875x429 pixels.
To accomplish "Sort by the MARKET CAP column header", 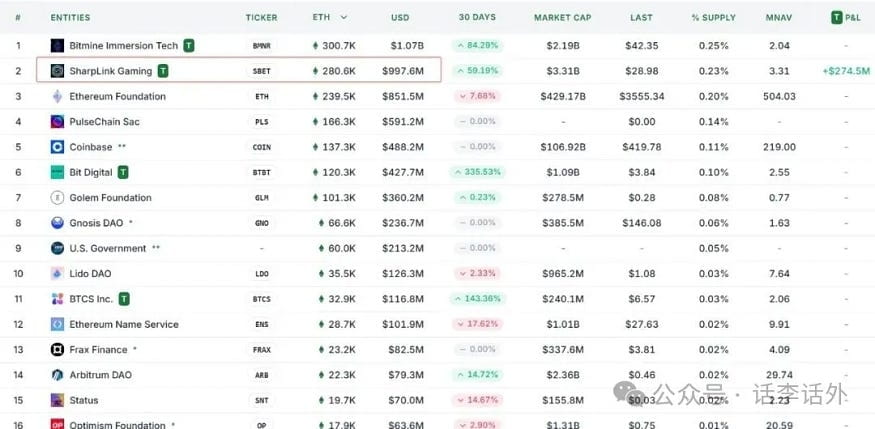I will pos(563,18).
